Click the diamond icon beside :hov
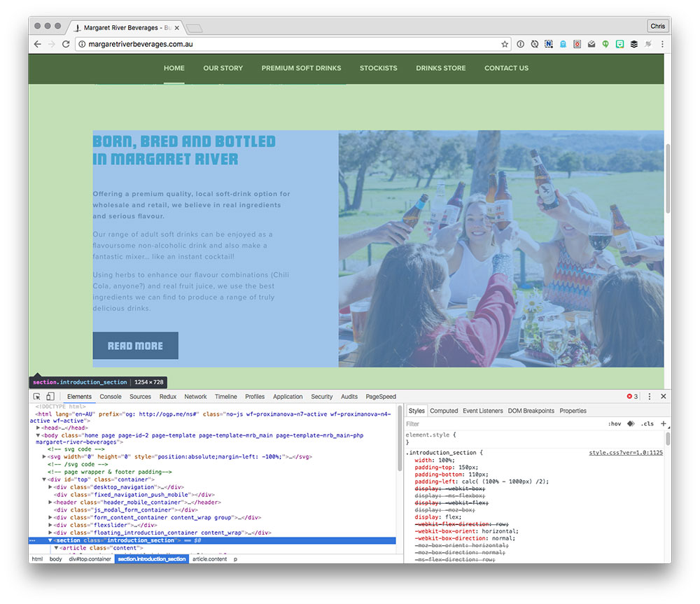This screenshot has height=604, width=700. (x=631, y=423)
